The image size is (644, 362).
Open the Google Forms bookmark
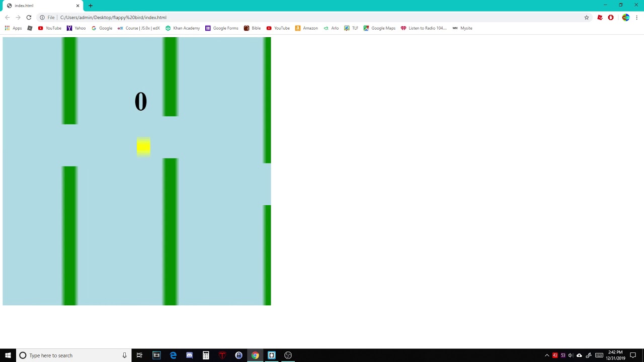pos(222,28)
